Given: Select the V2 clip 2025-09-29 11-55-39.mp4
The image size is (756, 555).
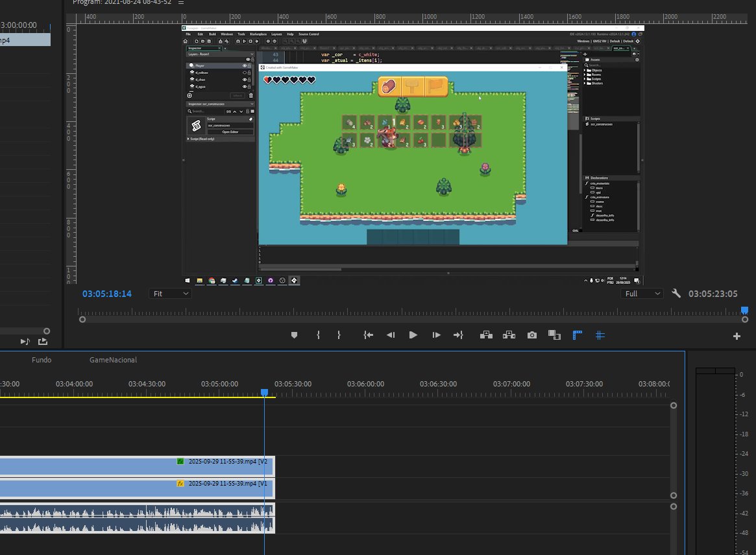Looking at the screenshot, I should (x=138, y=466).
